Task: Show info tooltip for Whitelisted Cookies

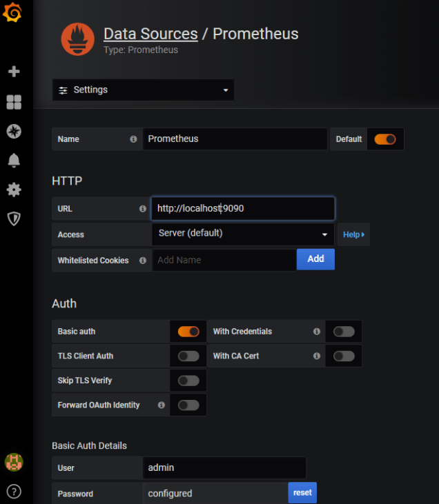Action: tap(143, 261)
